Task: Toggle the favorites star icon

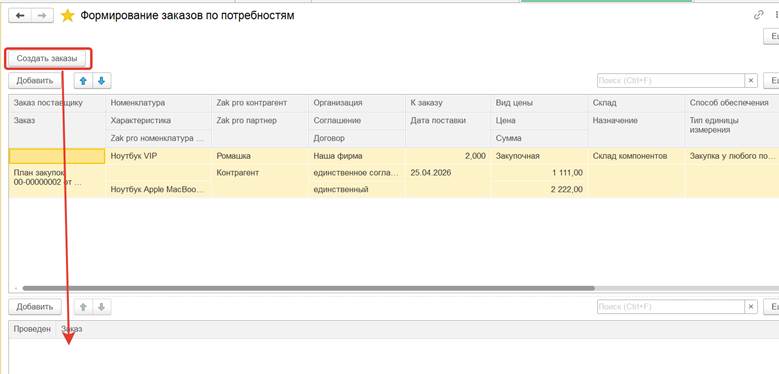Action: tap(67, 16)
